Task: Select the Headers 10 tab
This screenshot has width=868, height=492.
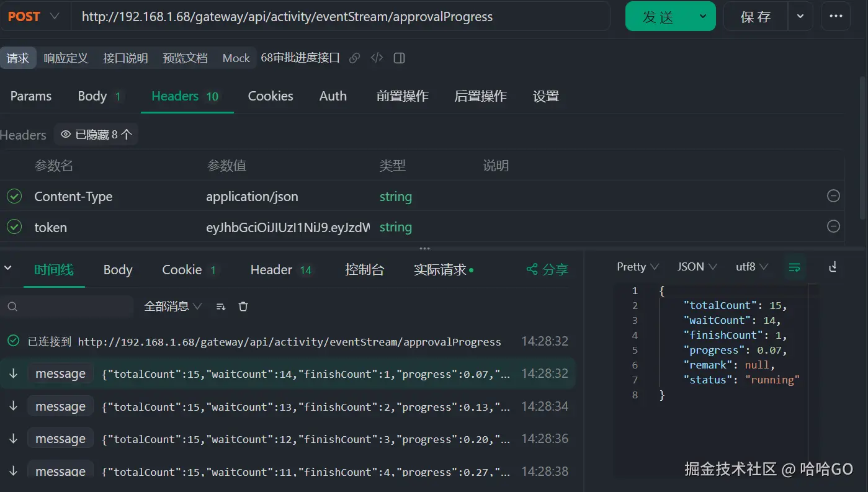Action: 186,96
